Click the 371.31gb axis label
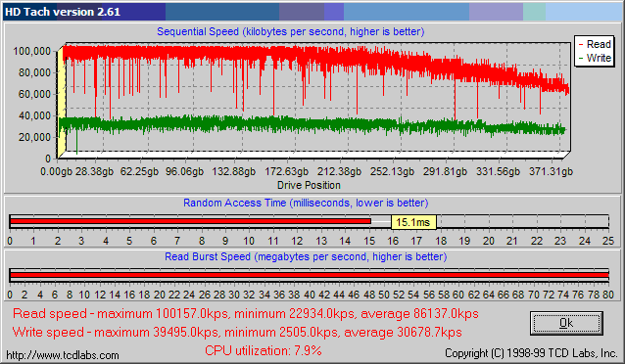 (x=552, y=171)
